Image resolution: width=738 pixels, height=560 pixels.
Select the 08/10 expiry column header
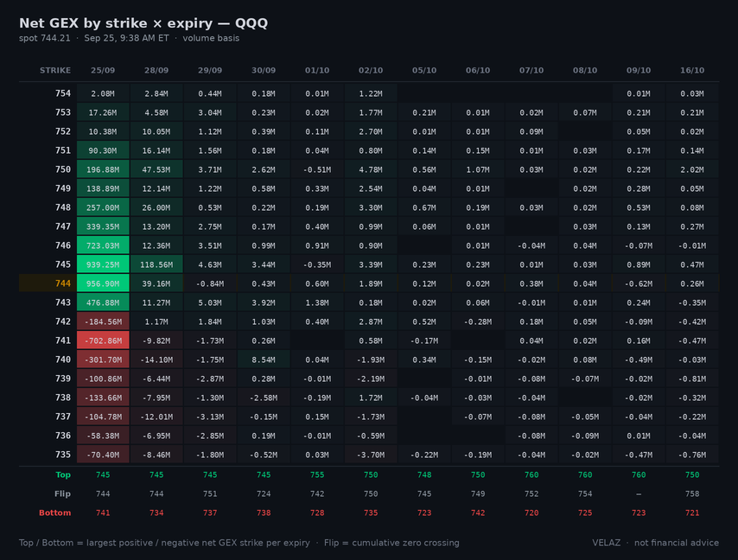585,70
